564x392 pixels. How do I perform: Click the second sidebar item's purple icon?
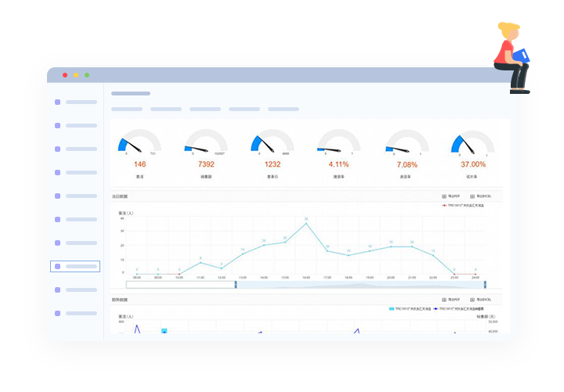(x=57, y=125)
